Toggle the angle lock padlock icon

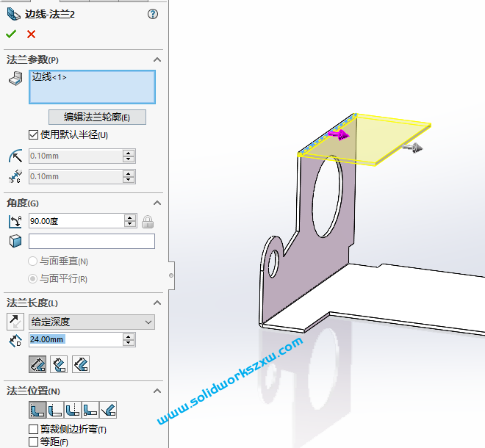(x=148, y=222)
